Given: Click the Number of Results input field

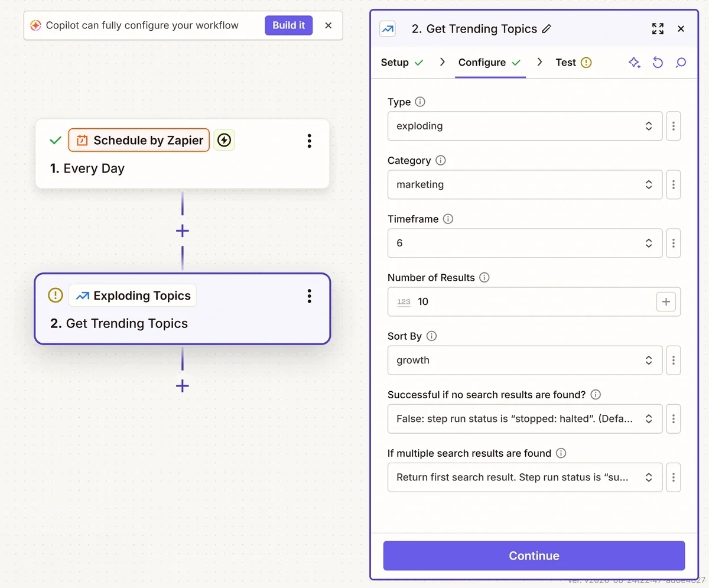Looking at the screenshot, I should coord(534,301).
